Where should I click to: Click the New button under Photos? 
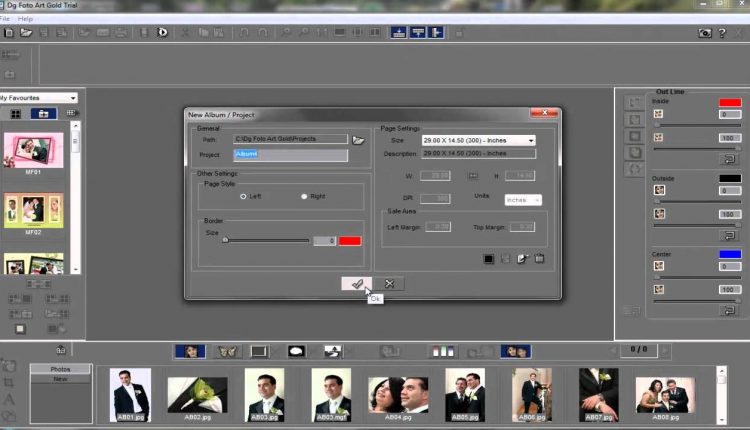[60, 379]
